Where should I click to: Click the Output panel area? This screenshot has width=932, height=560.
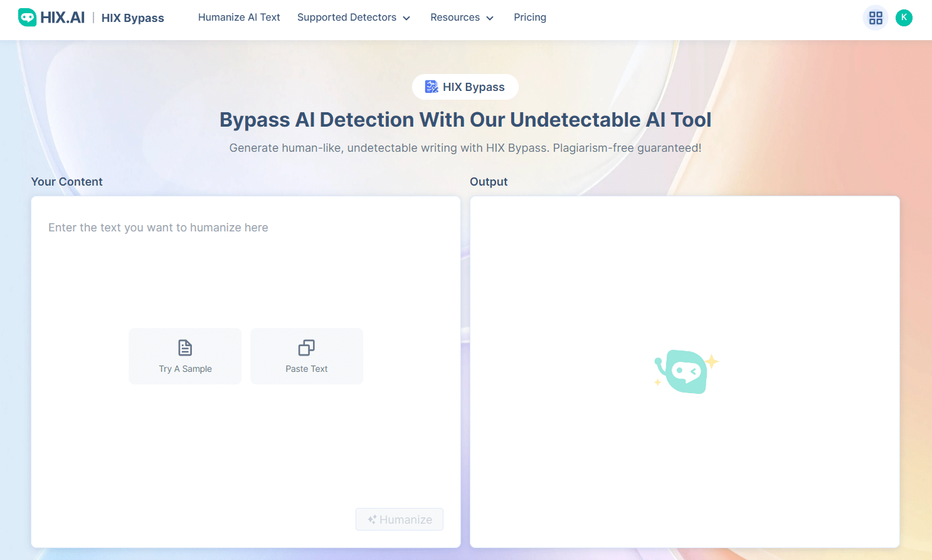pyautogui.click(x=685, y=372)
